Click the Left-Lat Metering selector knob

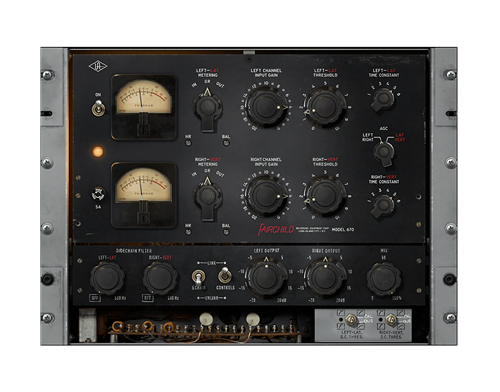click(x=207, y=109)
